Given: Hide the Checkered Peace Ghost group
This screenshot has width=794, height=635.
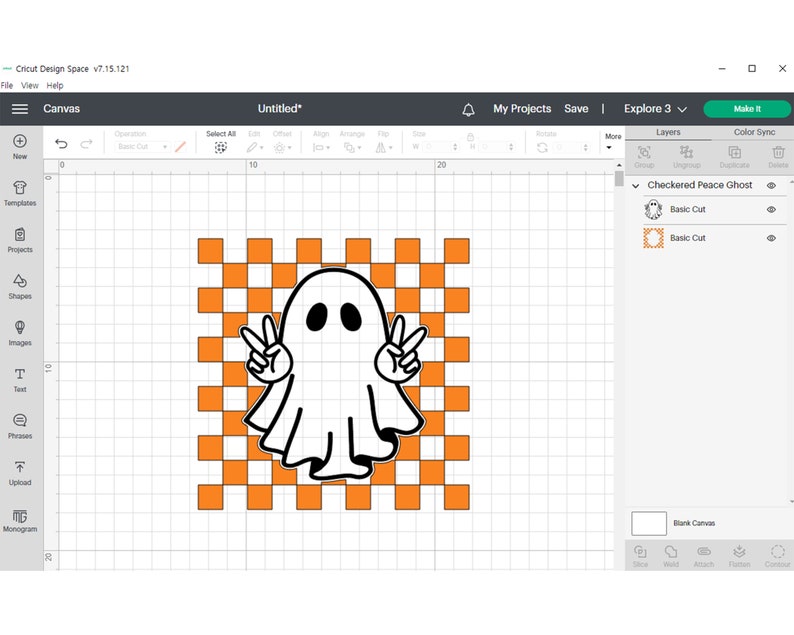Looking at the screenshot, I should pos(771,185).
